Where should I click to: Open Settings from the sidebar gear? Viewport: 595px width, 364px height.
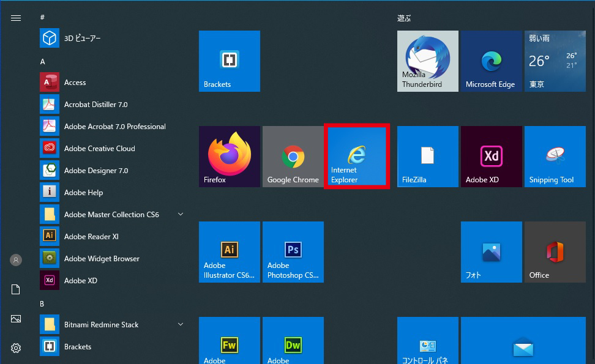16,347
